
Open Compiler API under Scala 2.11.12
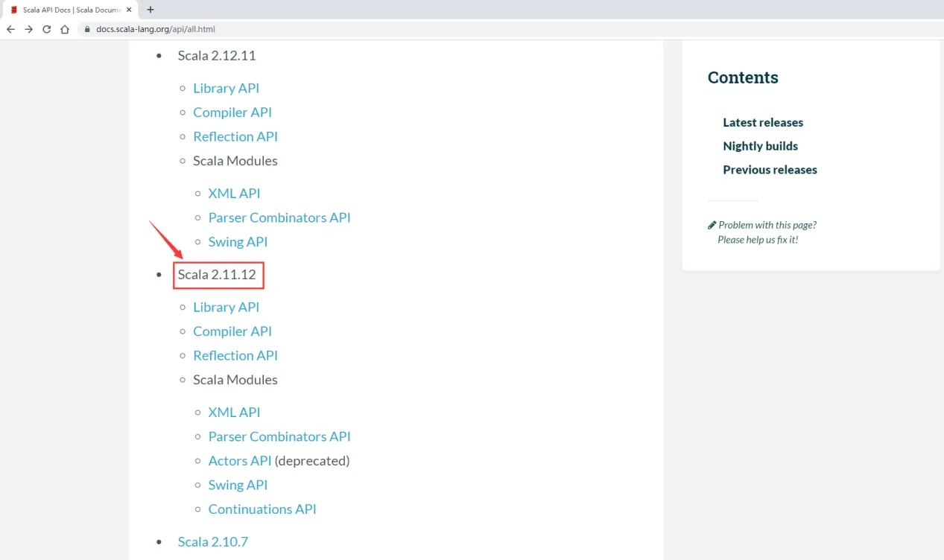tap(232, 331)
